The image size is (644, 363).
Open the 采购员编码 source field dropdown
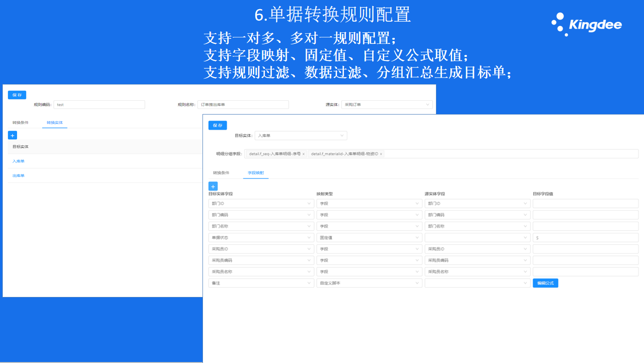(477, 260)
